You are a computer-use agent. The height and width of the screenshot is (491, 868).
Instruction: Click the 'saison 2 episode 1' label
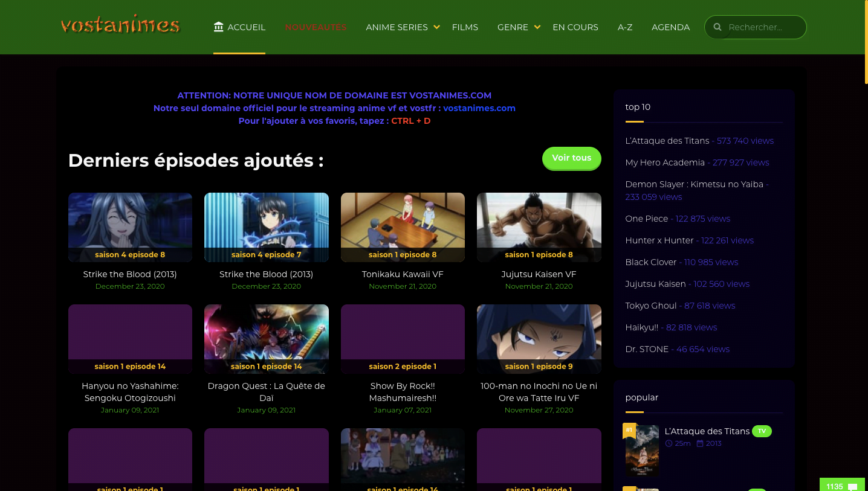click(x=403, y=367)
